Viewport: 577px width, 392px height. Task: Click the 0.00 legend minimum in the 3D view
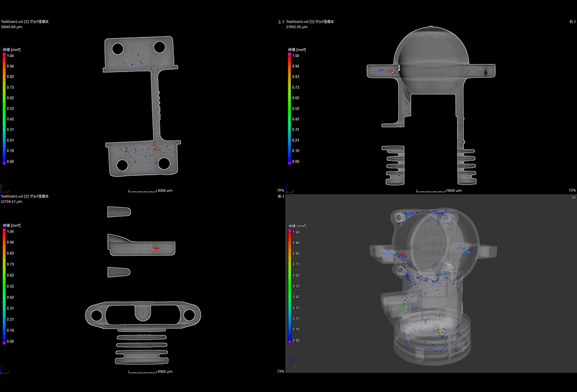(x=296, y=340)
